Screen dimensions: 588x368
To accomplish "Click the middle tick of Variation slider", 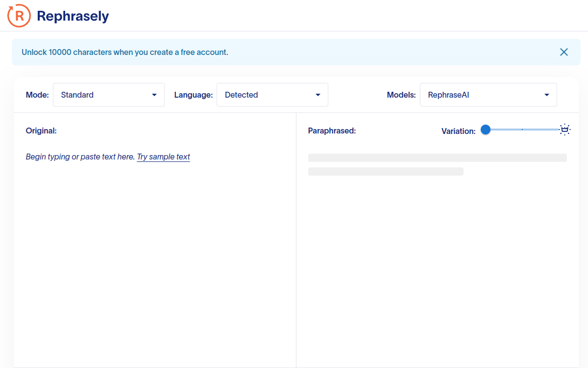I will [x=522, y=130].
